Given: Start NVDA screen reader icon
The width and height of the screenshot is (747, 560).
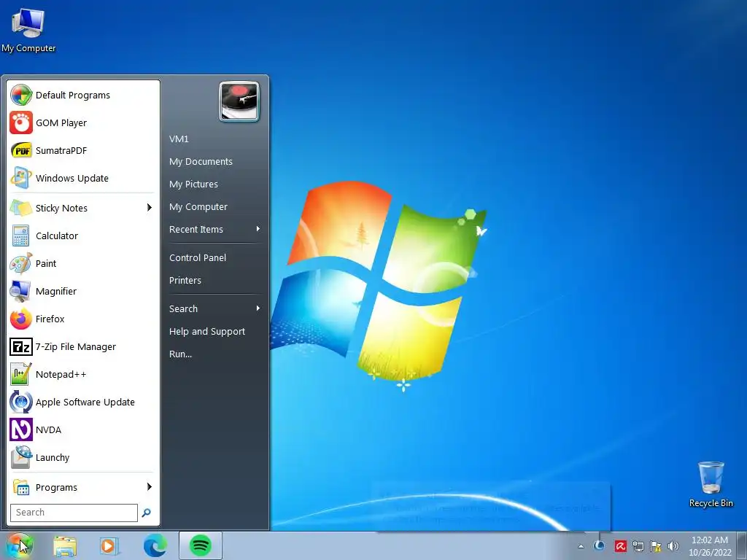Looking at the screenshot, I should coord(21,429).
